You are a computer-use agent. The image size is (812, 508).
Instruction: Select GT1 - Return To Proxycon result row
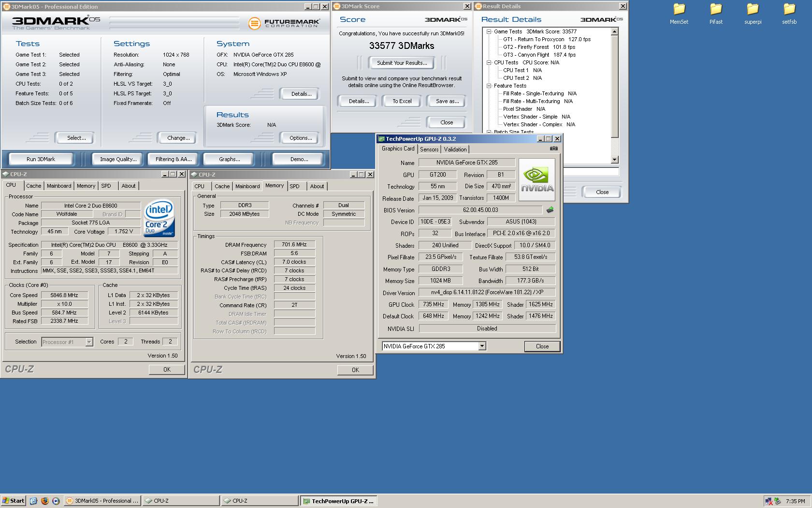tap(547, 39)
